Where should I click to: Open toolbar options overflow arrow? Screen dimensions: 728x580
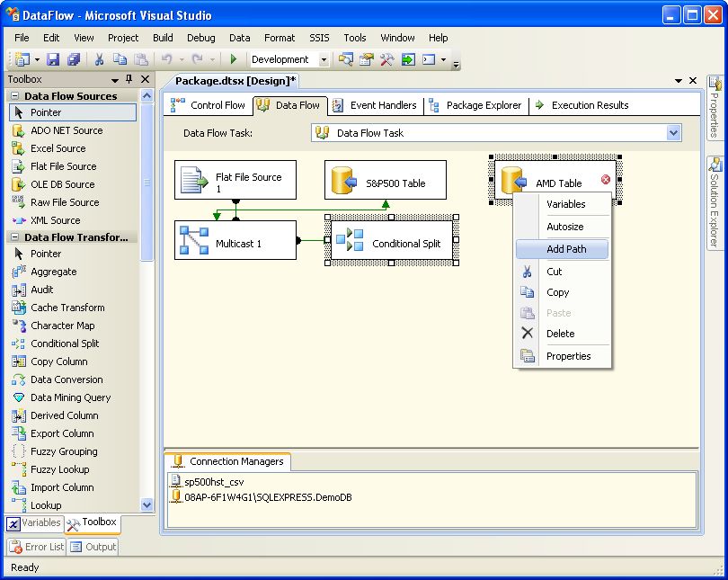click(x=457, y=64)
